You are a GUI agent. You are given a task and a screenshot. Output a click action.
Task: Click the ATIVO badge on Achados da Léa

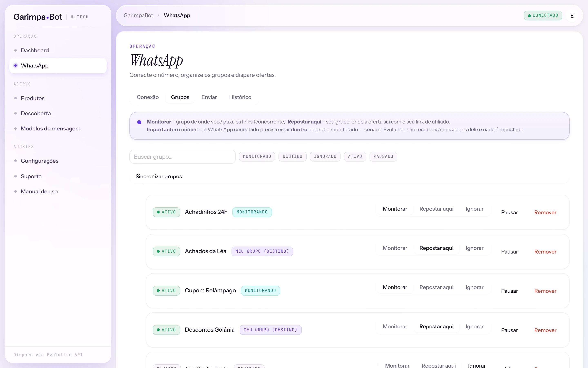166,251
